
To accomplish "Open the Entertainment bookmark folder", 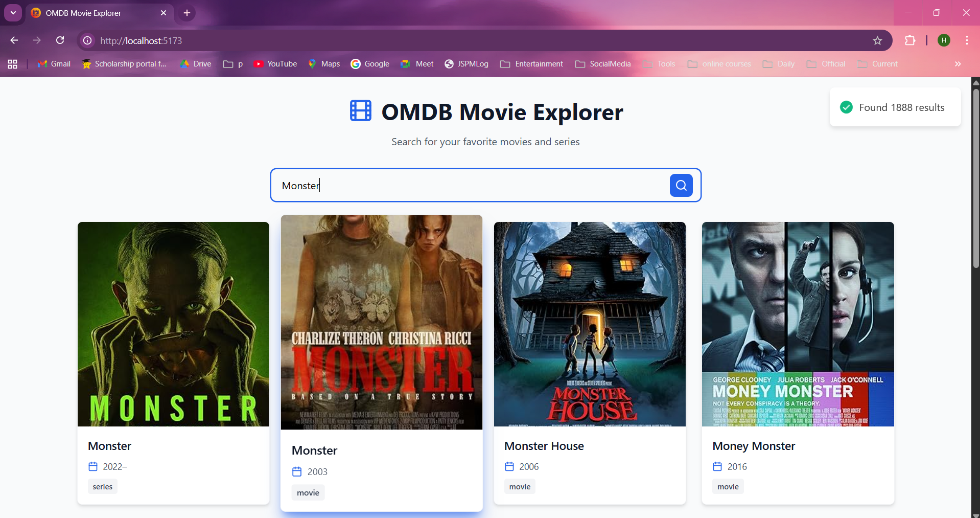I will click(x=531, y=64).
